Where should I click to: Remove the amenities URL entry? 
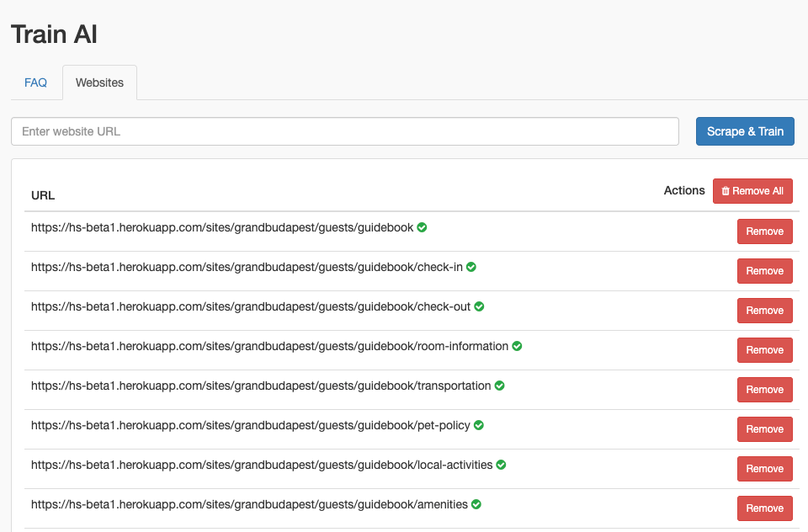(764, 508)
